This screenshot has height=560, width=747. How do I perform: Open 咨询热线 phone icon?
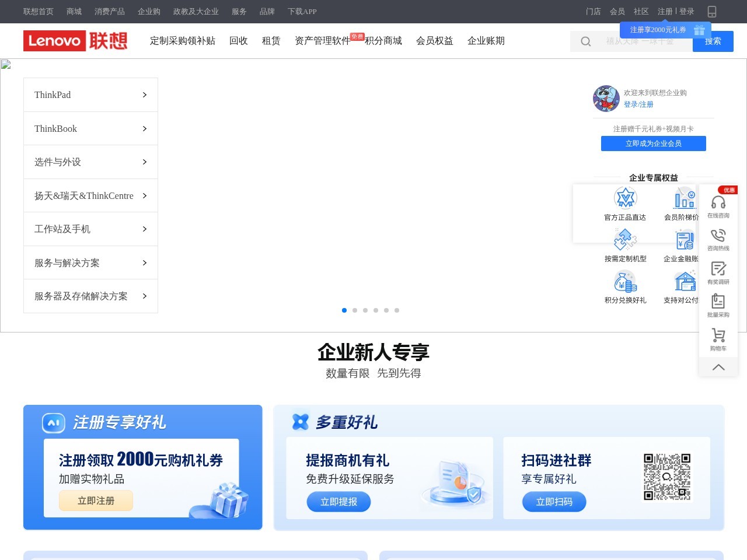tap(718, 235)
